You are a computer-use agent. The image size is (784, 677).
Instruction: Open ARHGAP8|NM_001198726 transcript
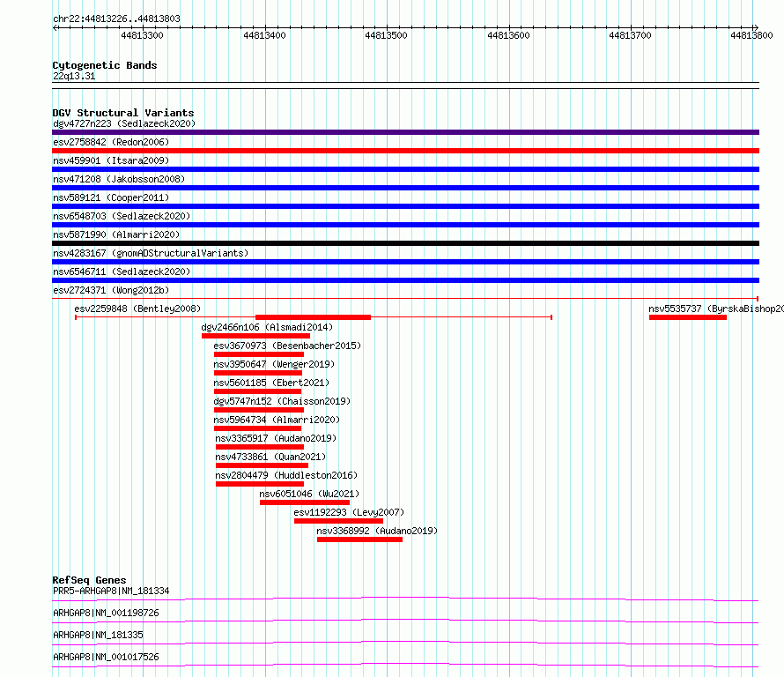106,613
